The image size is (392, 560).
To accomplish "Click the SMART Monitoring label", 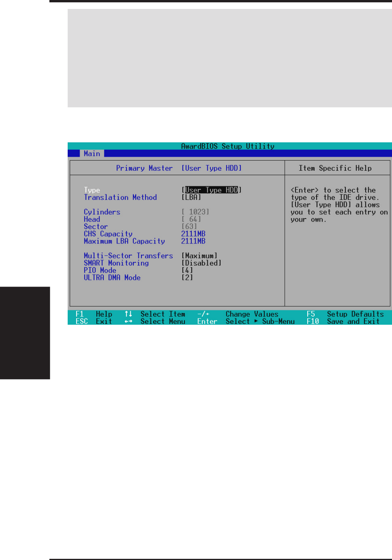I will [116, 263].
